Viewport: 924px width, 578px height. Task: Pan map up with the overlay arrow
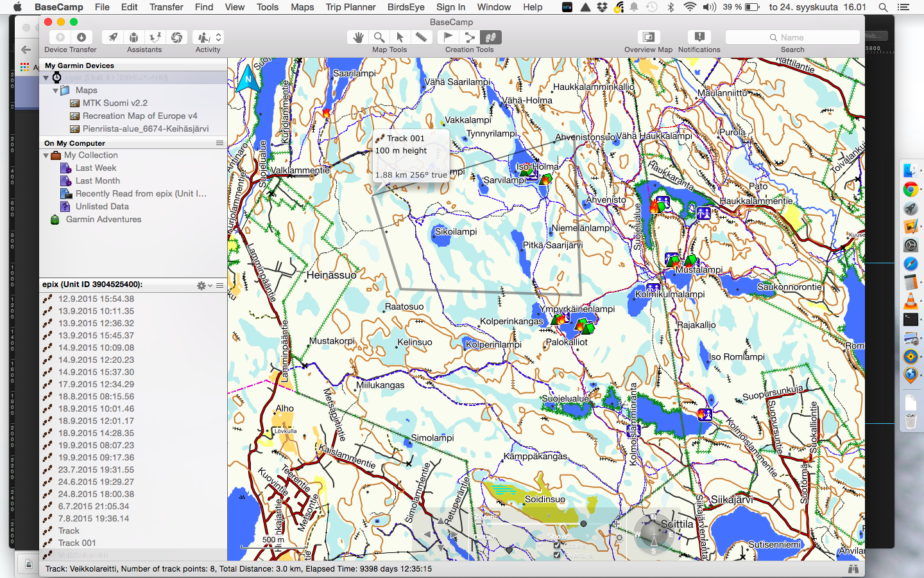[441, 521]
